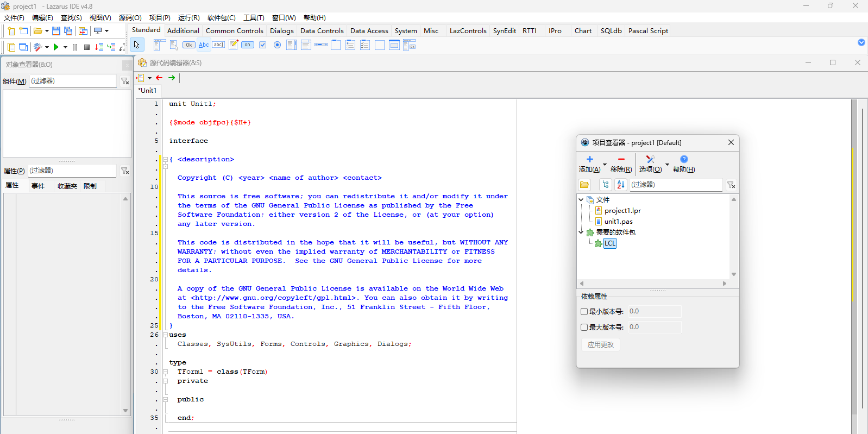This screenshot has height=434, width=868.
Task: Click the Save All icon
Action: click(68, 31)
